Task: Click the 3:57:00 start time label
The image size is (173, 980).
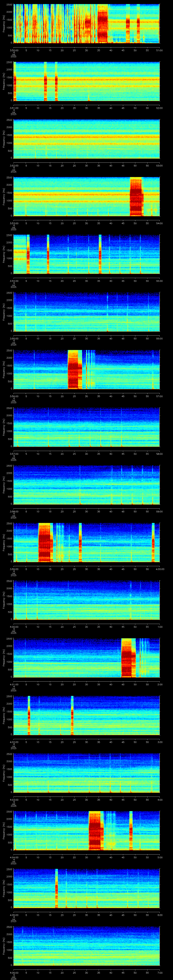Action: pos(14,454)
